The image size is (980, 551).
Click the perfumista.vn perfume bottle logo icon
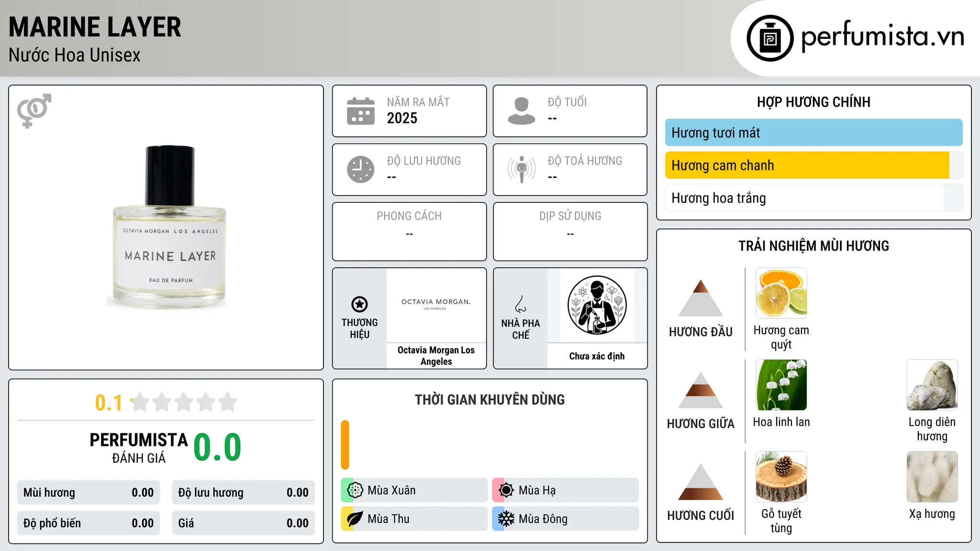(770, 38)
